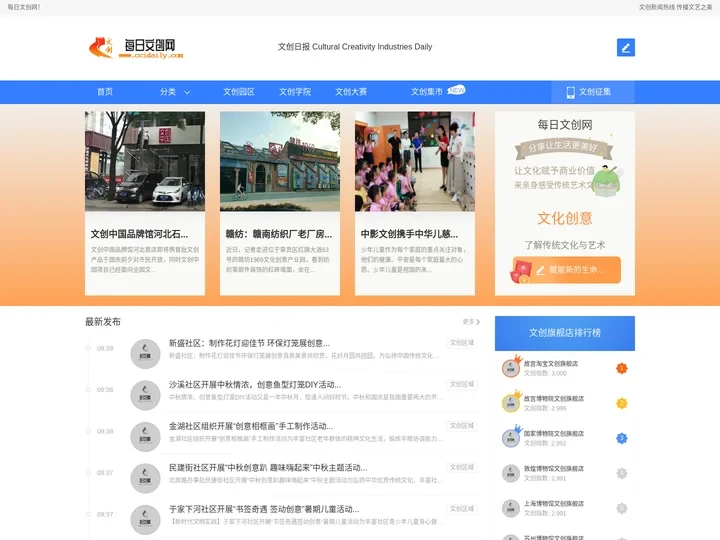The image size is (720, 540).
Task: Click 文创区域 tag on 金湖社区 post
Action: pyautogui.click(x=461, y=426)
